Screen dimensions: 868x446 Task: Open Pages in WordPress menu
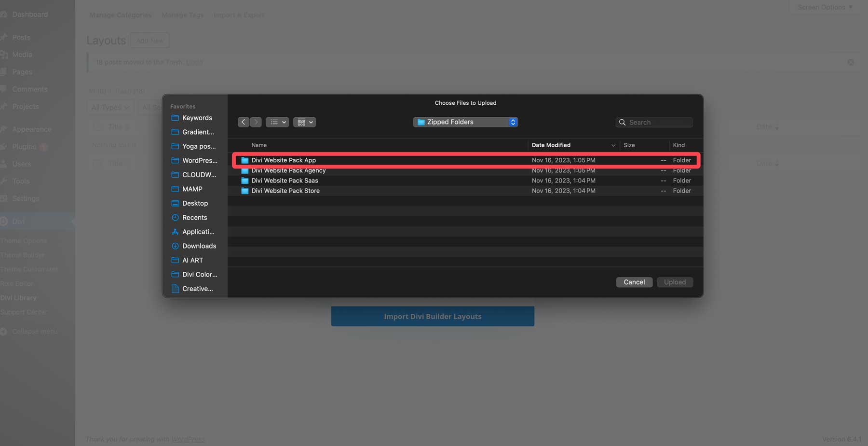pos(22,72)
